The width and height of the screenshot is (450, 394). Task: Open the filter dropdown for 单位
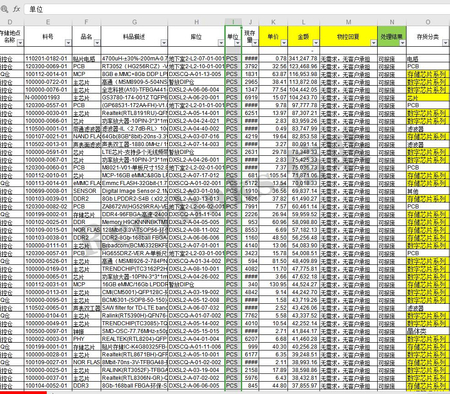click(237, 43)
